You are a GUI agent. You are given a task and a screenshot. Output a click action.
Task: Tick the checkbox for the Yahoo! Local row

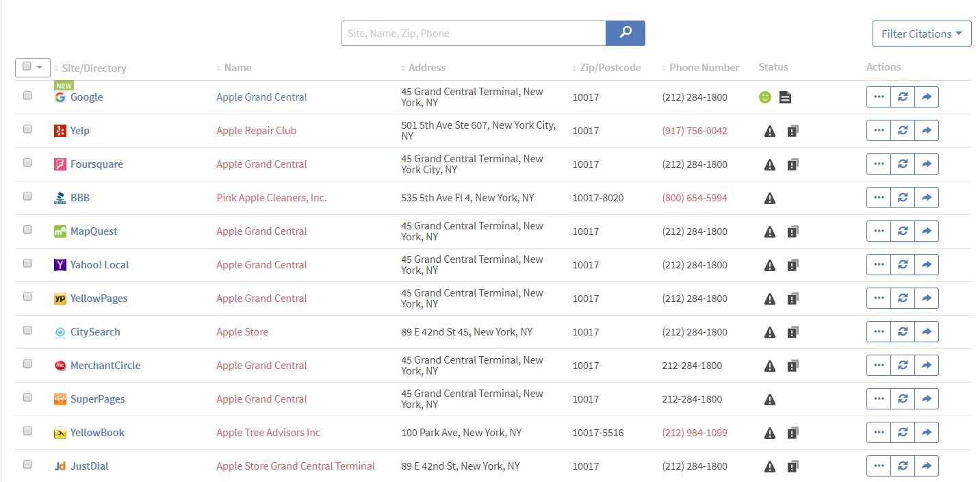27,263
